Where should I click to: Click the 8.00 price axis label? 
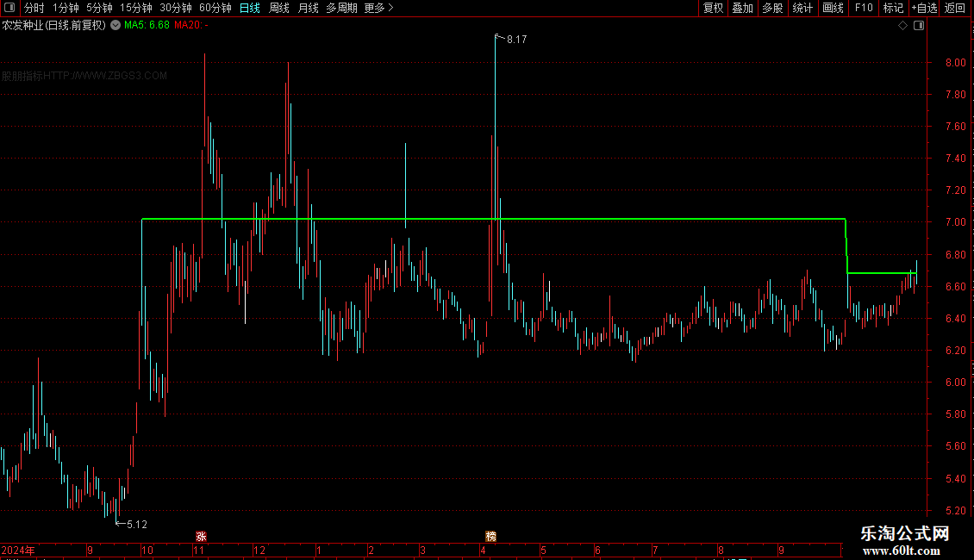(956, 63)
